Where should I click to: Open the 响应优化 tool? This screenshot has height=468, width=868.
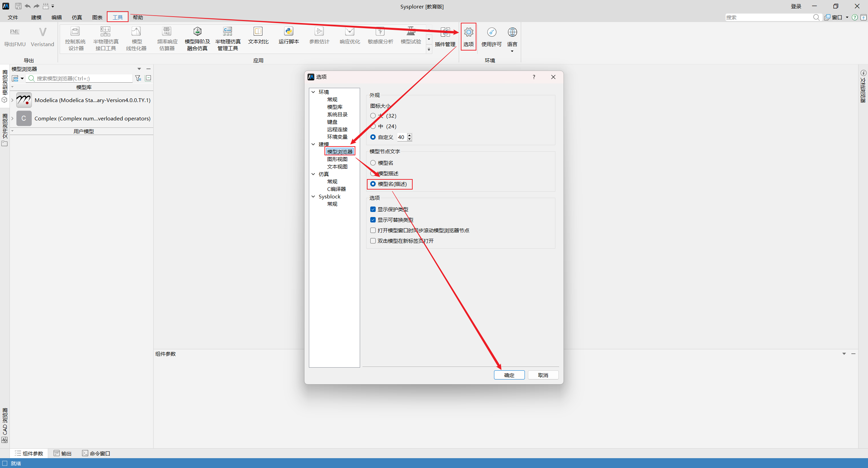[x=350, y=35]
